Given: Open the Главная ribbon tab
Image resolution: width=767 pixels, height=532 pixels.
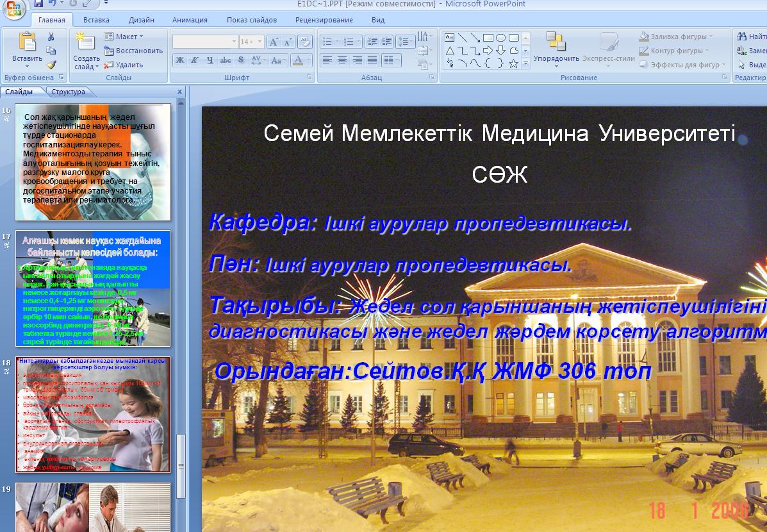Looking at the screenshot, I should click(x=52, y=20).
